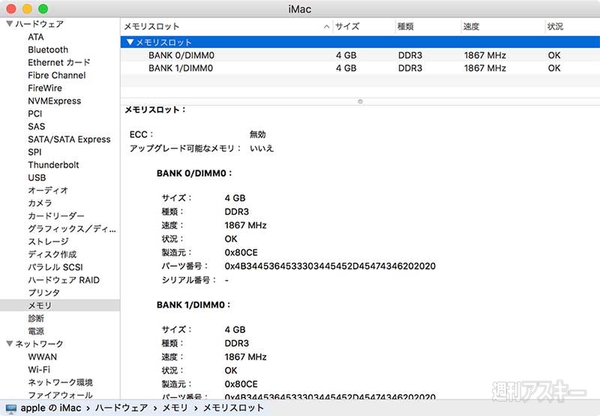Select 診断 in the sidebar
The width and height of the screenshot is (600, 416).
36,318
